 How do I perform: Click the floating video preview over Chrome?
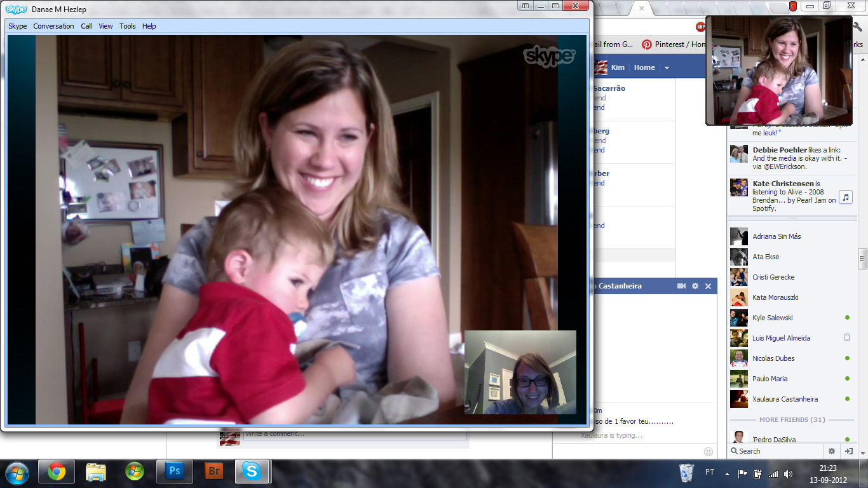point(779,71)
